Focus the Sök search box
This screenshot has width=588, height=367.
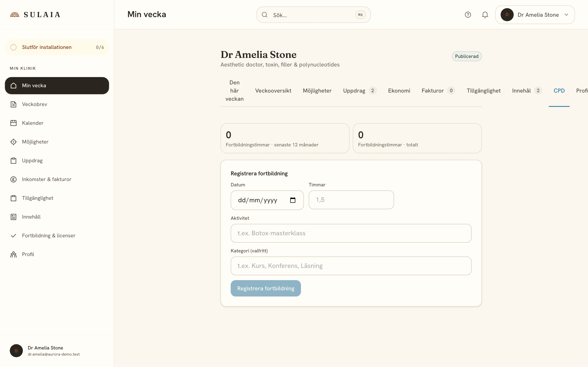click(313, 15)
